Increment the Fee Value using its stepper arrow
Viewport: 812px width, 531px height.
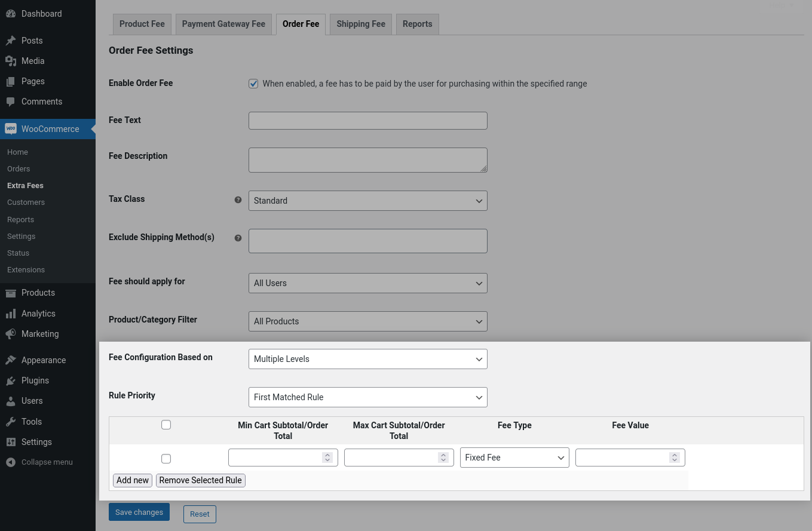point(675,455)
